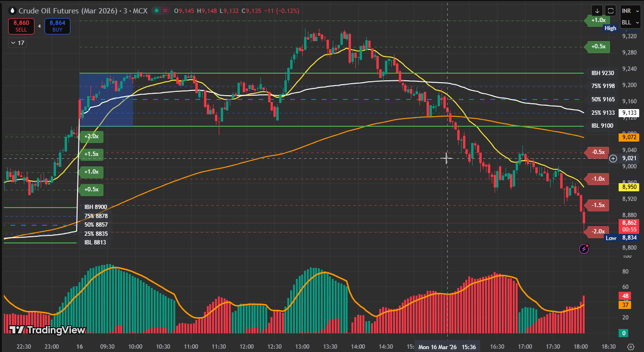Screen dimensions: 644x352
Task: Click the pink approximate-sign data status icon
Action: 166,11
